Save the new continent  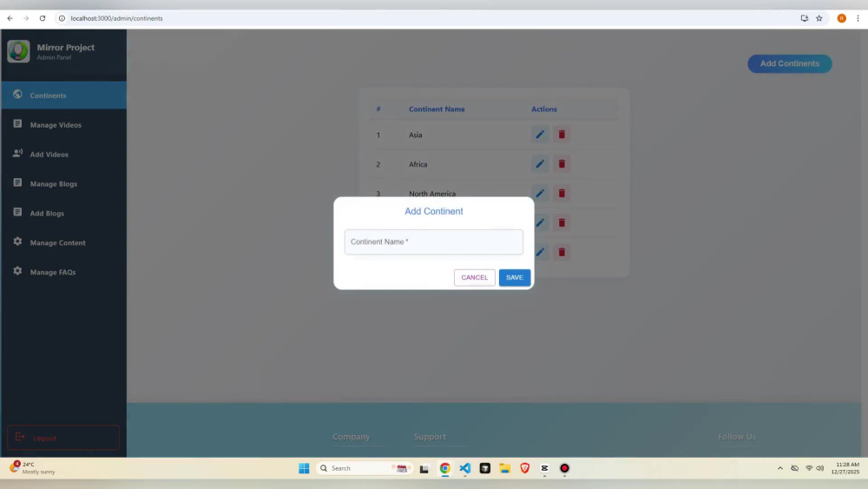(514, 277)
